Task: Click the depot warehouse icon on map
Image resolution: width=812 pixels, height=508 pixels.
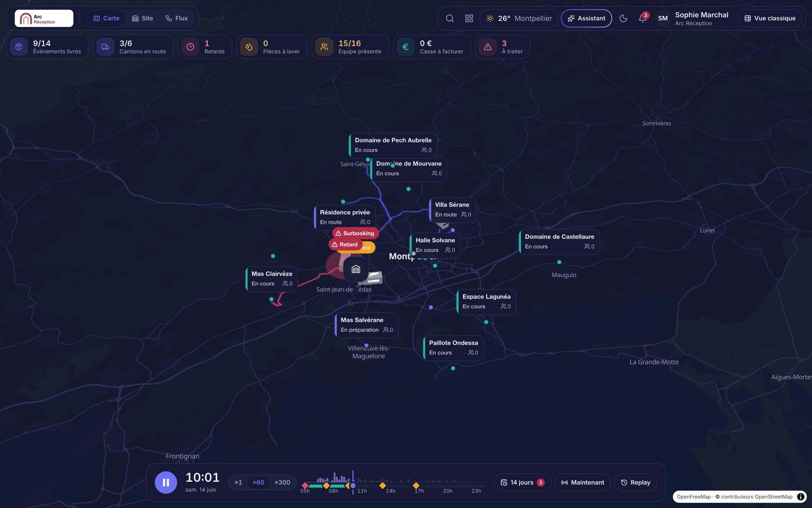Action: coord(356,269)
